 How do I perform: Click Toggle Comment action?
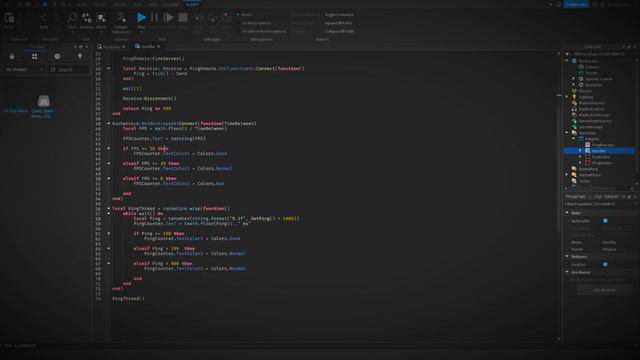(339, 15)
